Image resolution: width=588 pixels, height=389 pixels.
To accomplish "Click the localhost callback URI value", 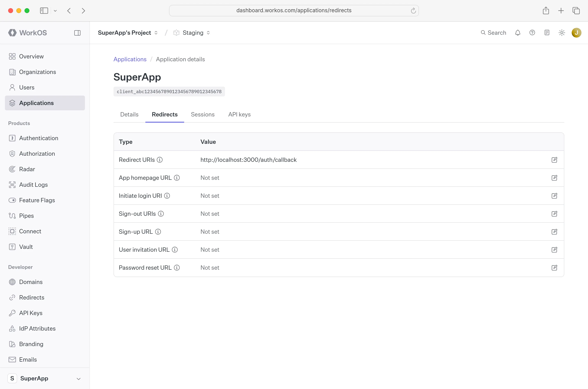I will point(248,160).
